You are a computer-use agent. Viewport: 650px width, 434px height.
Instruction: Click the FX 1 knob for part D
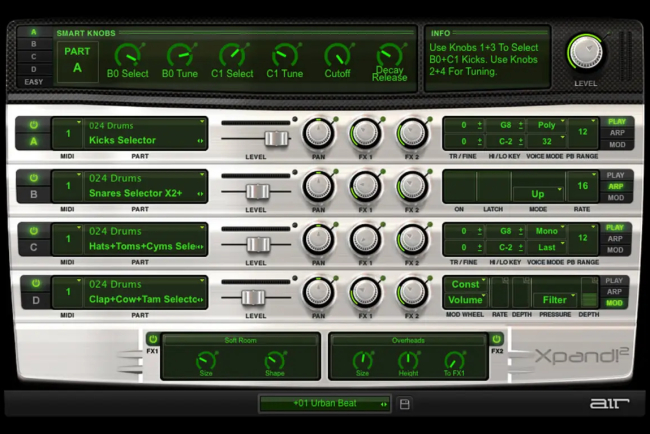coord(365,293)
